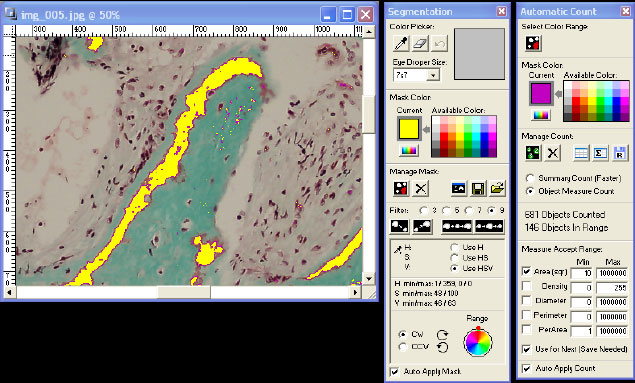Open custom color spectrum under yellow swatch
Image resolution: width=635 pixels, height=383 pixels.
[409, 150]
